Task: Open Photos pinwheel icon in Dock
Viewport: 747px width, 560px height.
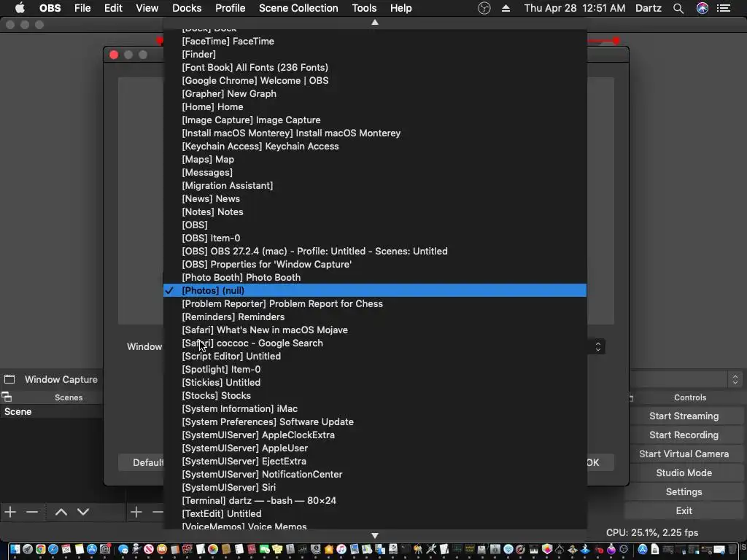Action: [x=213, y=549]
